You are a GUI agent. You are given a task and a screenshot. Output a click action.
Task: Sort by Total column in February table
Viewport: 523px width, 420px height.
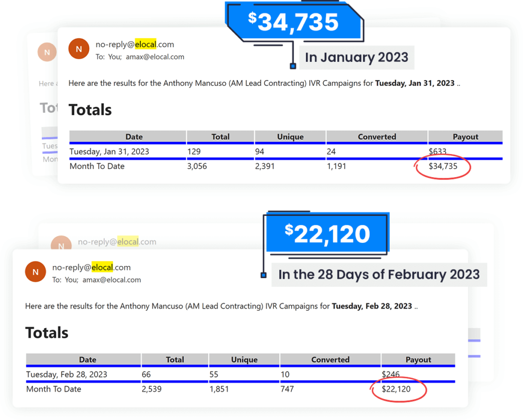point(175,360)
